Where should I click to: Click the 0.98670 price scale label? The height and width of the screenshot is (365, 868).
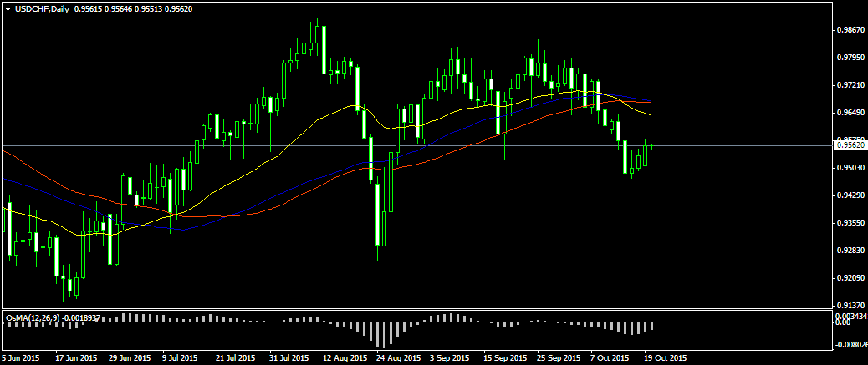pyautogui.click(x=848, y=30)
